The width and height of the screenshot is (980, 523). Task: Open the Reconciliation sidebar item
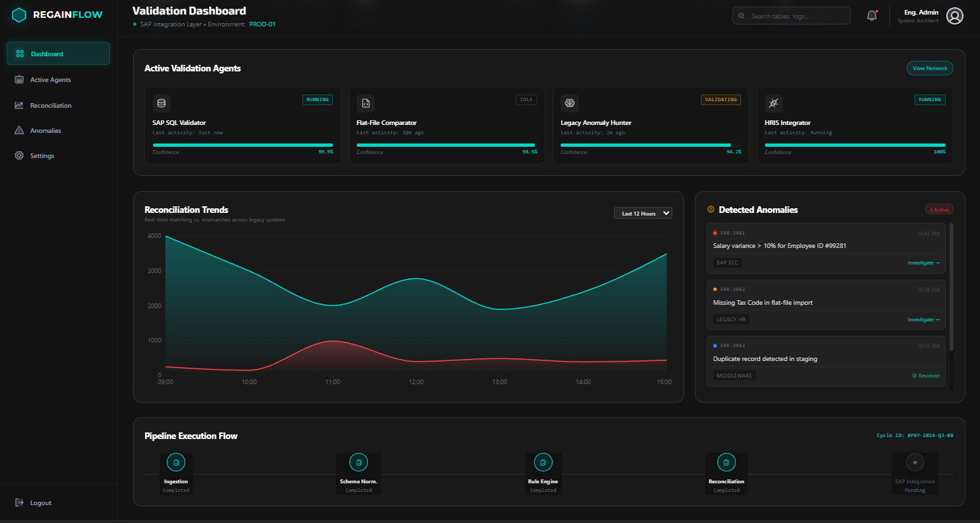point(51,105)
